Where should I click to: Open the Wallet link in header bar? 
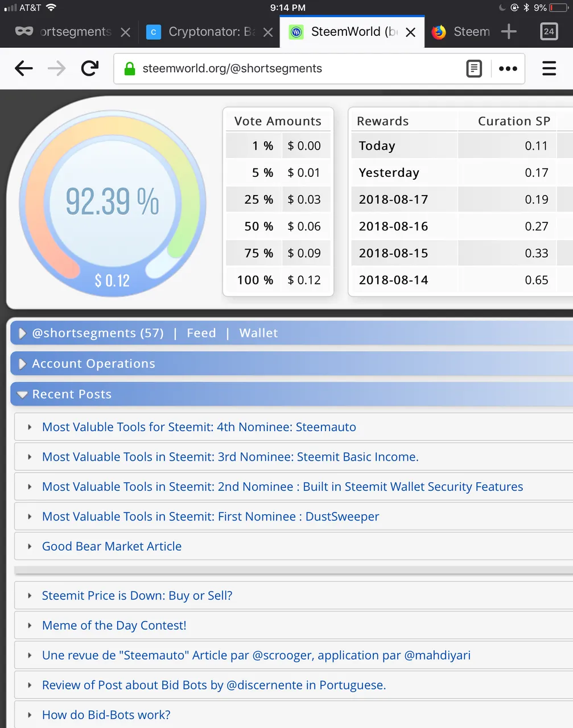[x=258, y=333]
